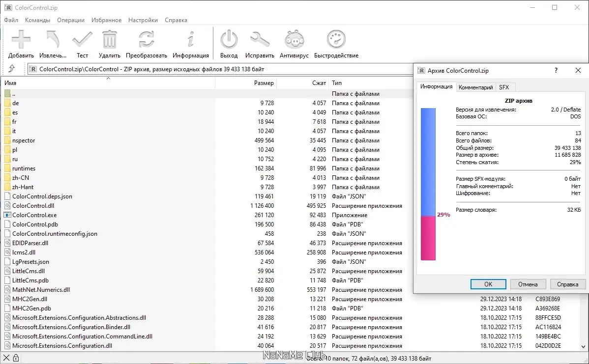Click the Удалить (Delete) trash icon
This screenshot has width=589, height=364.
coord(109,38)
